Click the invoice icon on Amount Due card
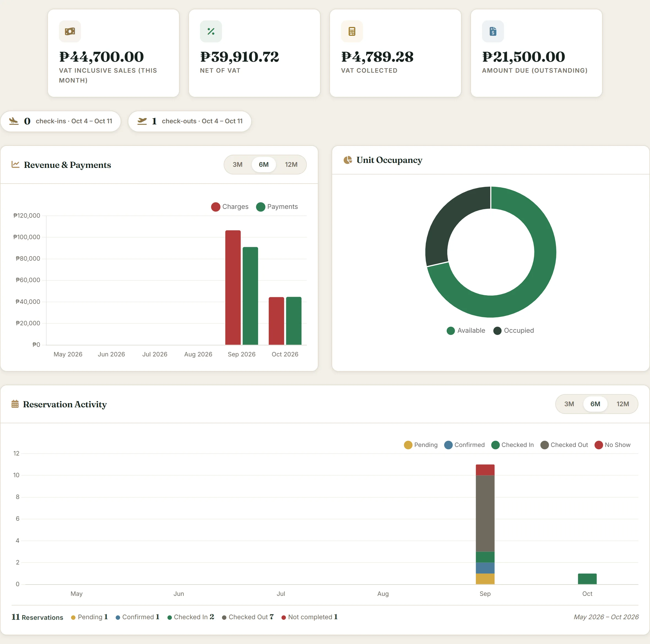The height and width of the screenshot is (644, 650). point(493,31)
